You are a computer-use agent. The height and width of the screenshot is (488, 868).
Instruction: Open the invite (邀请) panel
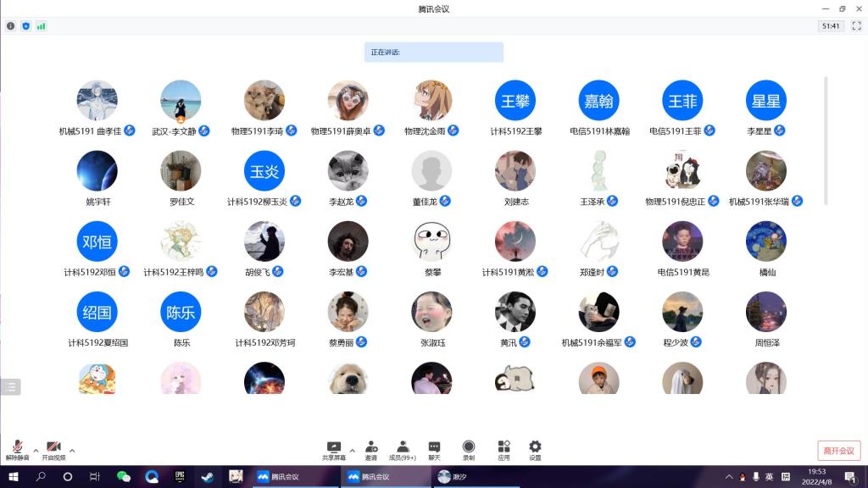(x=371, y=449)
